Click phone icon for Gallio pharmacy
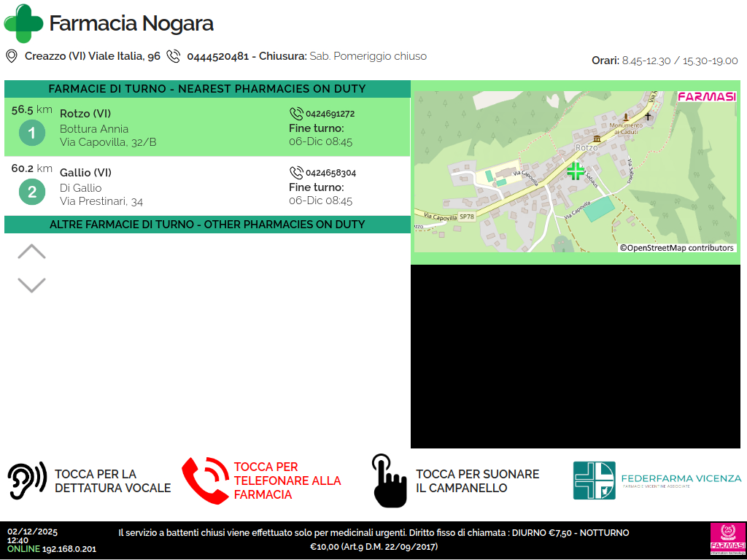Image resolution: width=747 pixels, height=560 pixels. point(296,173)
